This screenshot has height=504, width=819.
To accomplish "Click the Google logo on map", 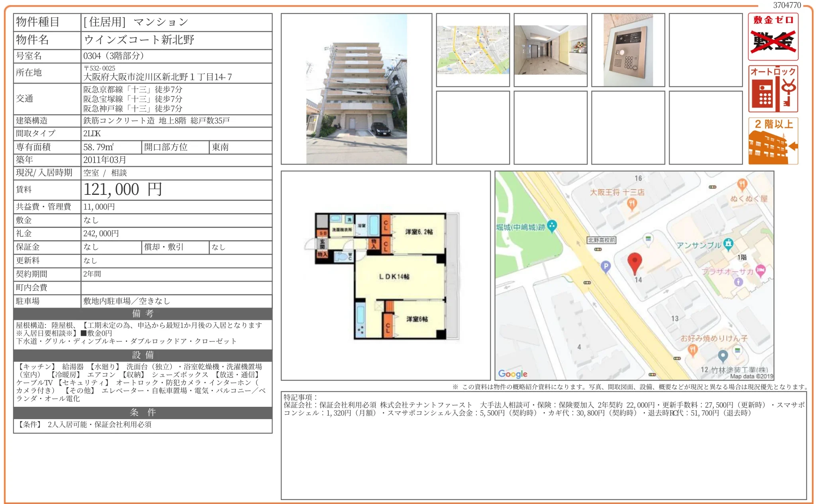I will (x=512, y=373).
